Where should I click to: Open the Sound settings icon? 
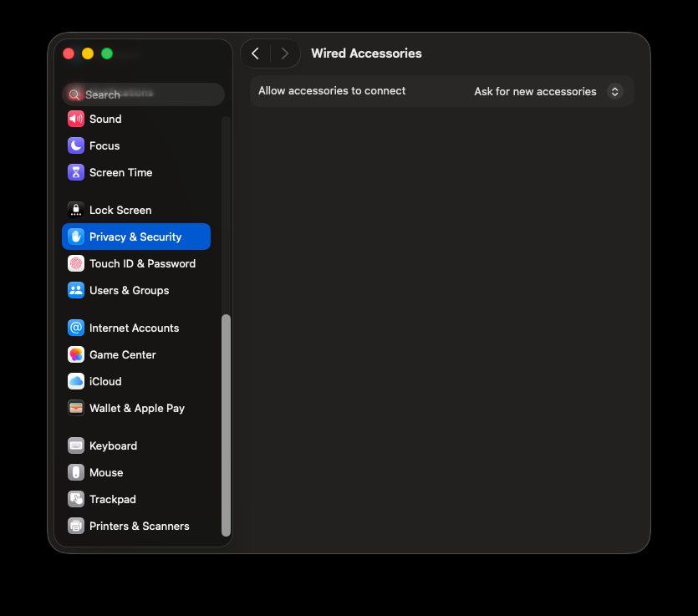point(76,119)
